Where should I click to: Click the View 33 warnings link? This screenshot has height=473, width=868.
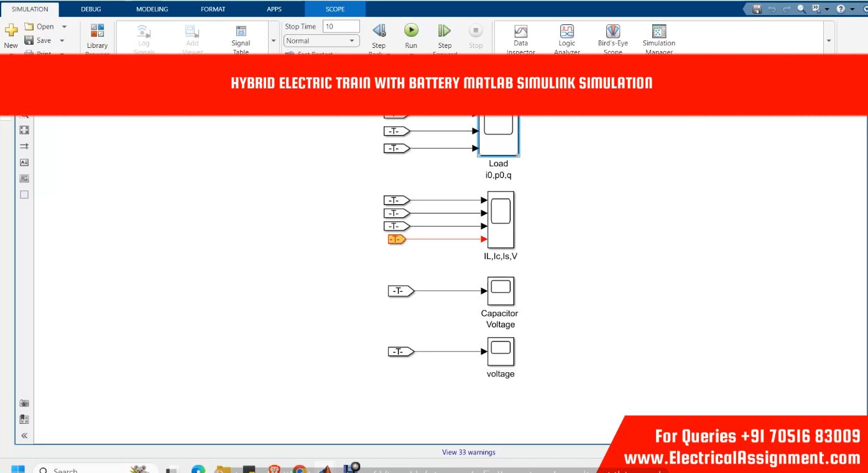point(468,452)
